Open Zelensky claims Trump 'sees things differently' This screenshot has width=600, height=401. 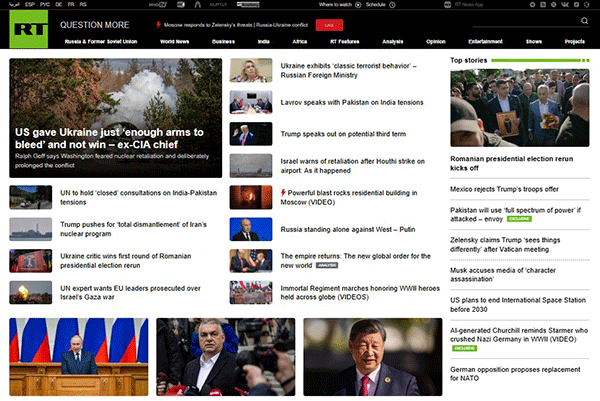pos(505,245)
